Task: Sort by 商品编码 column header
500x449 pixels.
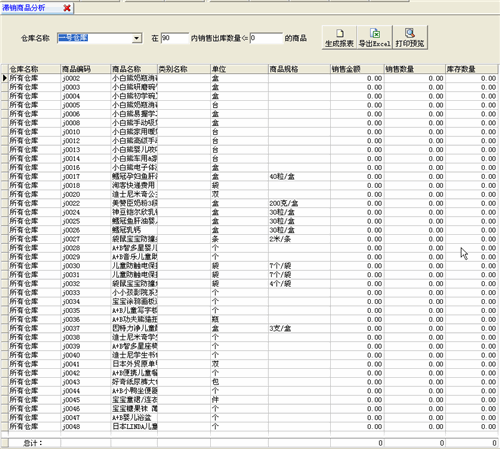Action: coord(85,69)
